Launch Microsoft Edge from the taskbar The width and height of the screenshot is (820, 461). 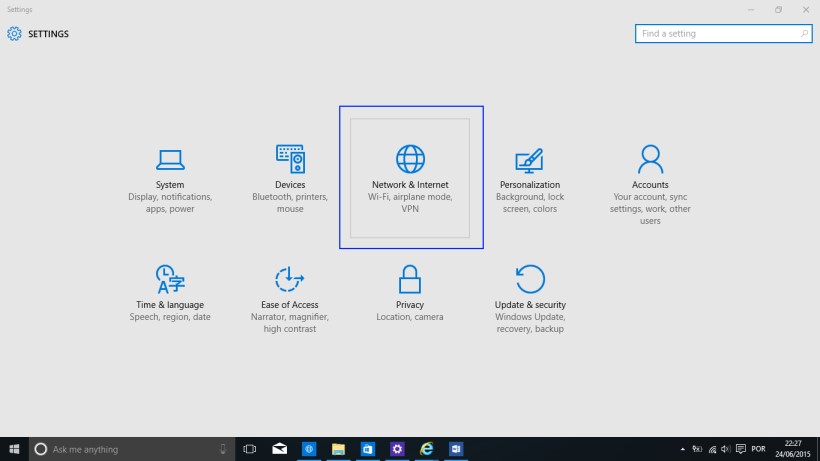(427, 449)
